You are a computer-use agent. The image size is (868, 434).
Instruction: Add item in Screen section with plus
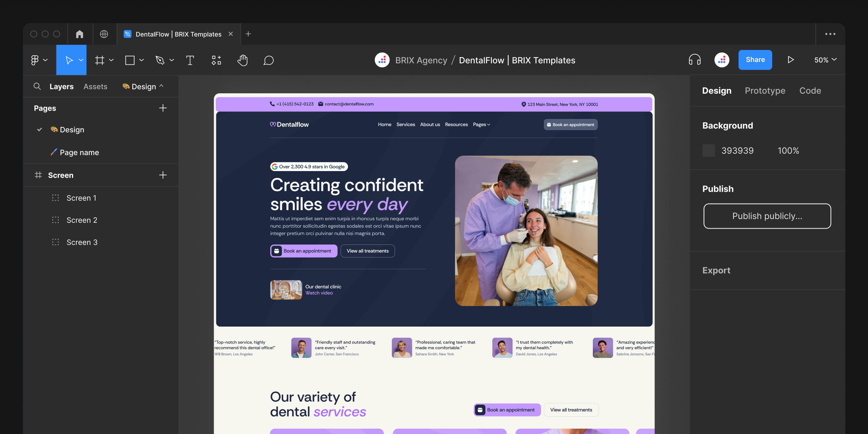[x=163, y=175]
